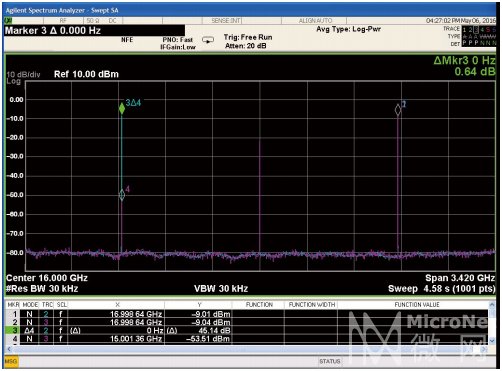Select marker 1 diamond near 17 GHz peak
The height and width of the screenshot is (371, 502).
coord(398,110)
